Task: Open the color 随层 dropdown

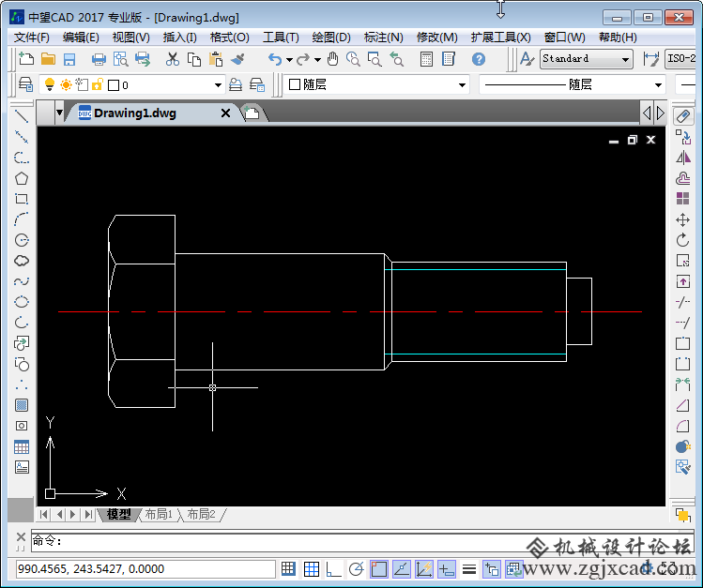Action: coord(462,85)
